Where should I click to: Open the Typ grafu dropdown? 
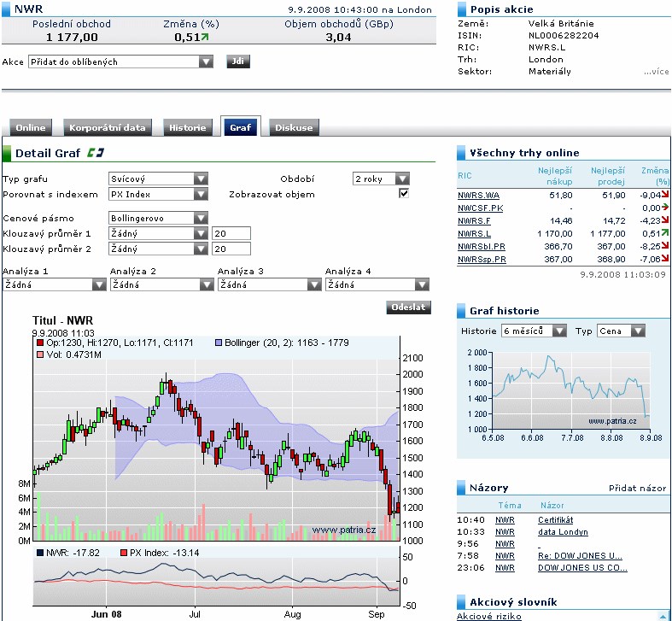[158, 179]
